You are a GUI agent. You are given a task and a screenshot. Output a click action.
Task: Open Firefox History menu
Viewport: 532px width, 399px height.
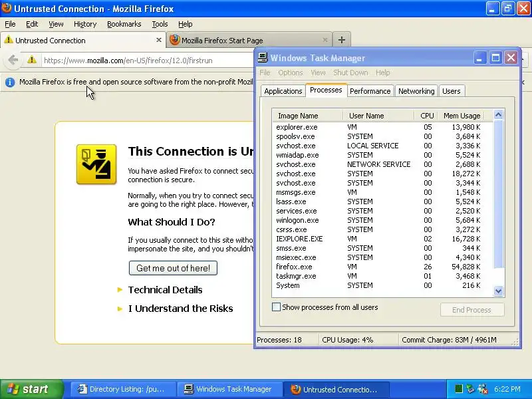[85, 24]
